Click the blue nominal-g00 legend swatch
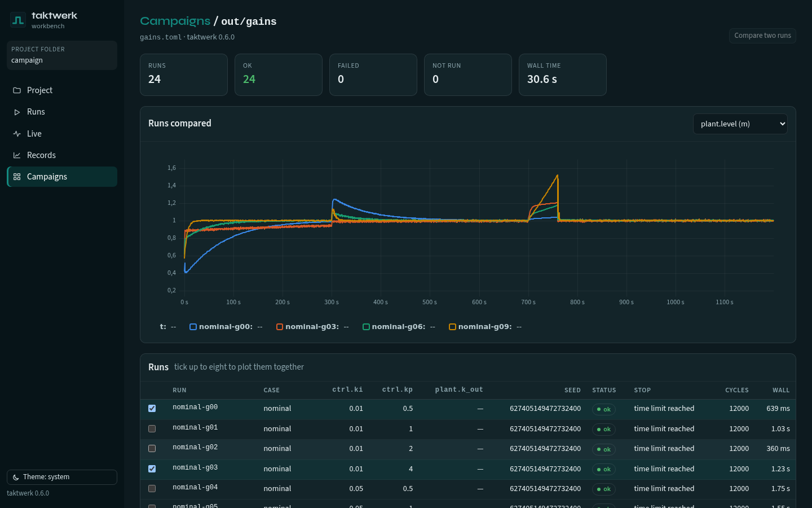The image size is (812, 508). point(193,327)
